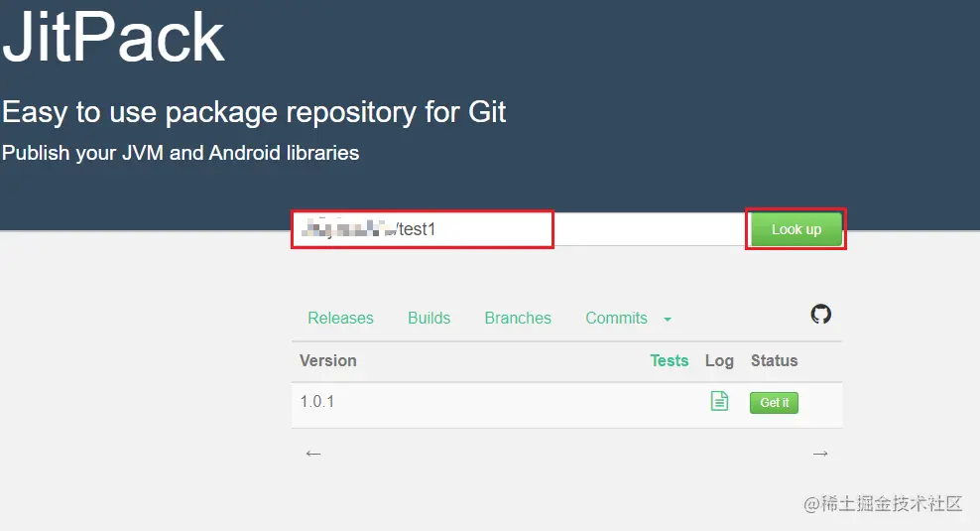Image resolution: width=980 pixels, height=531 pixels.
Task: Click the Status column header
Action: pyautogui.click(x=774, y=361)
